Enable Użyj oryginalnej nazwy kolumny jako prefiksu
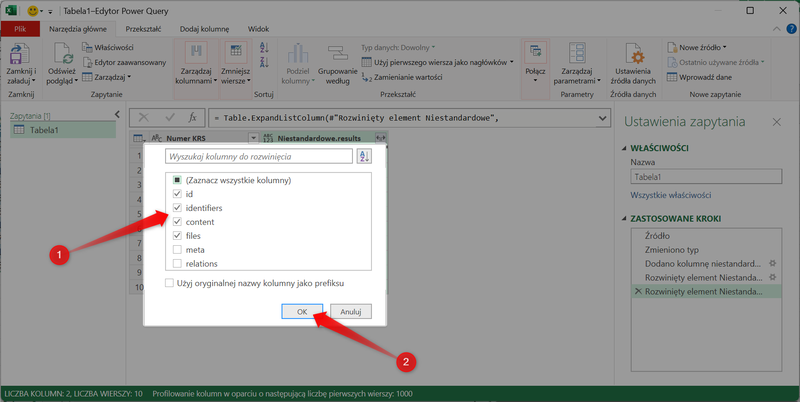 [169, 283]
